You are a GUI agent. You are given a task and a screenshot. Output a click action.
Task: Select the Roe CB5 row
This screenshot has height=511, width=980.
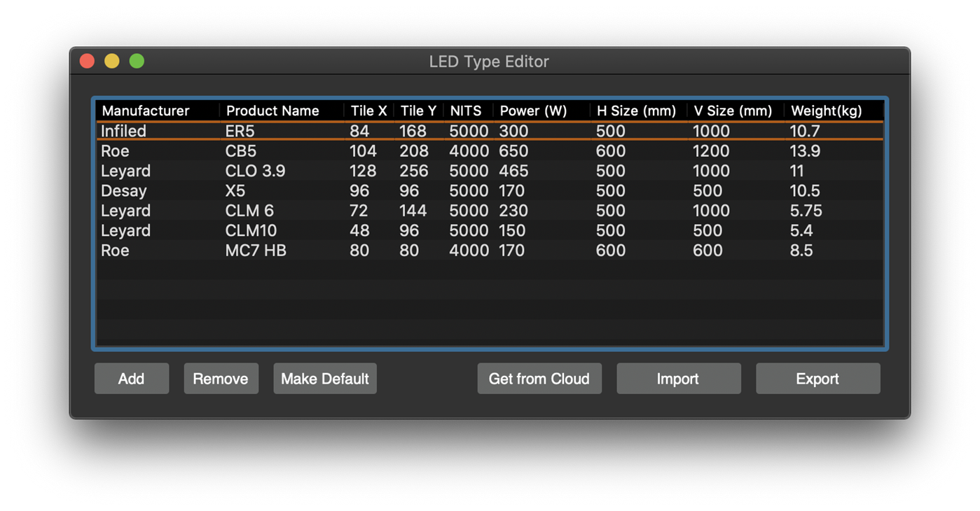point(280,150)
